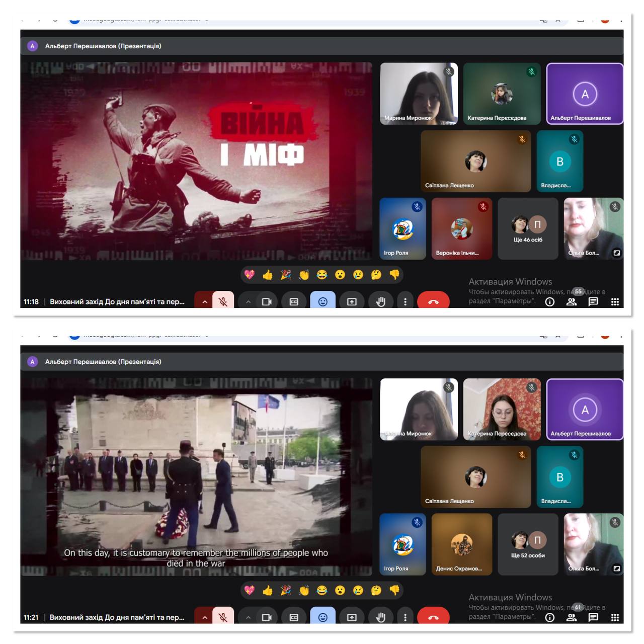Send thumbs up reaction in top meeting
Screen dimensions: 644x644
click(x=268, y=275)
